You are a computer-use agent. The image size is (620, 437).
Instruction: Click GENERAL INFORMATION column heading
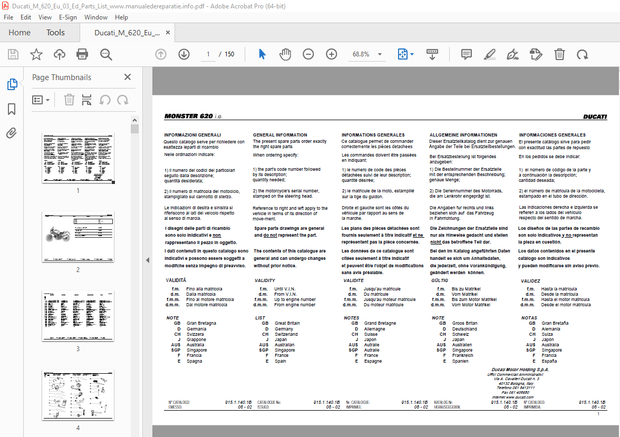pos(280,135)
